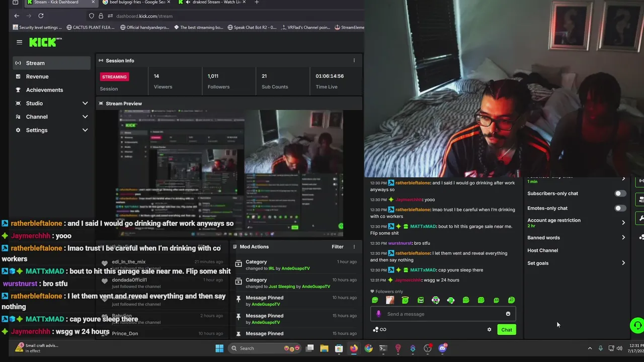The height and width of the screenshot is (362, 644).
Task: Click the browser back arrow
Action: coord(17,16)
